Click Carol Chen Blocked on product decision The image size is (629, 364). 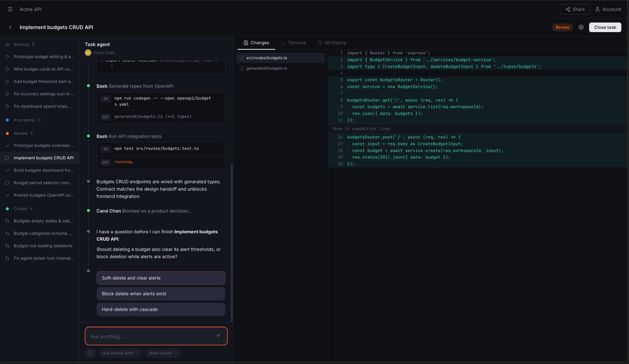(144, 211)
